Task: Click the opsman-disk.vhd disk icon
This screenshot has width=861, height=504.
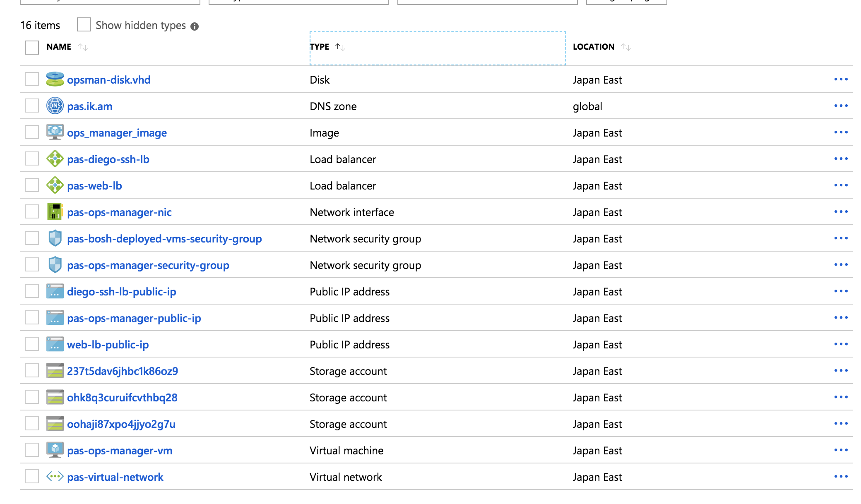Action: [x=55, y=79]
